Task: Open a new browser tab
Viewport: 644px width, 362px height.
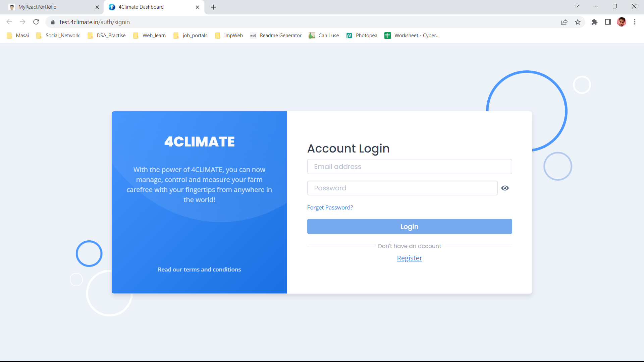Action: (x=213, y=7)
